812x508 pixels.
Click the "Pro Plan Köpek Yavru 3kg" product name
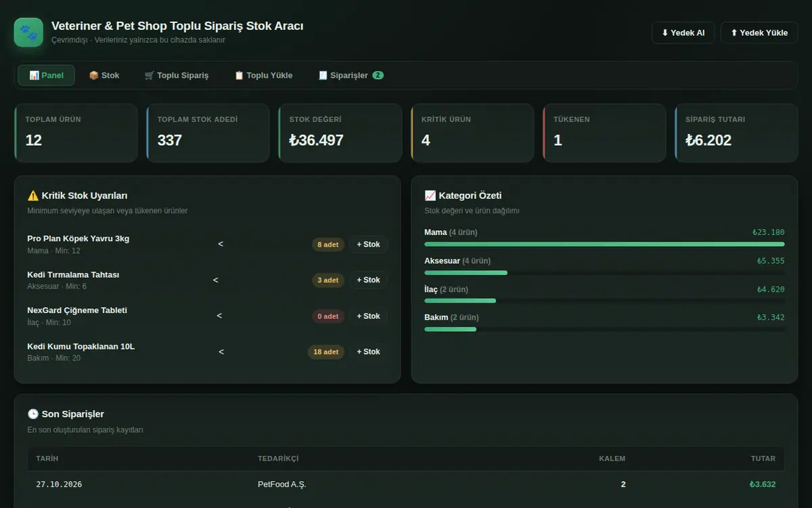point(78,238)
